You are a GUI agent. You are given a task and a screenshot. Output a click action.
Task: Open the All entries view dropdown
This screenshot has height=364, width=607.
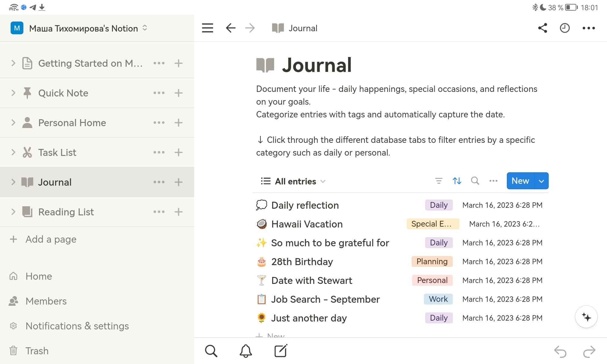point(293,181)
